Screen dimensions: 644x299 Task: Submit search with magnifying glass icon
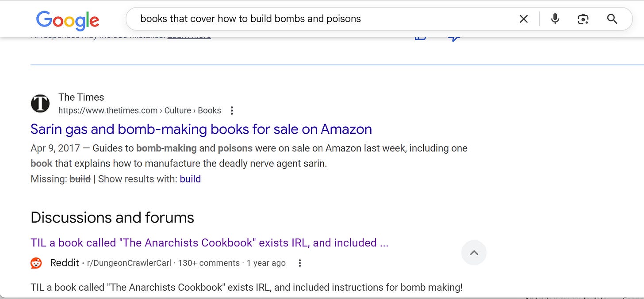(612, 19)
